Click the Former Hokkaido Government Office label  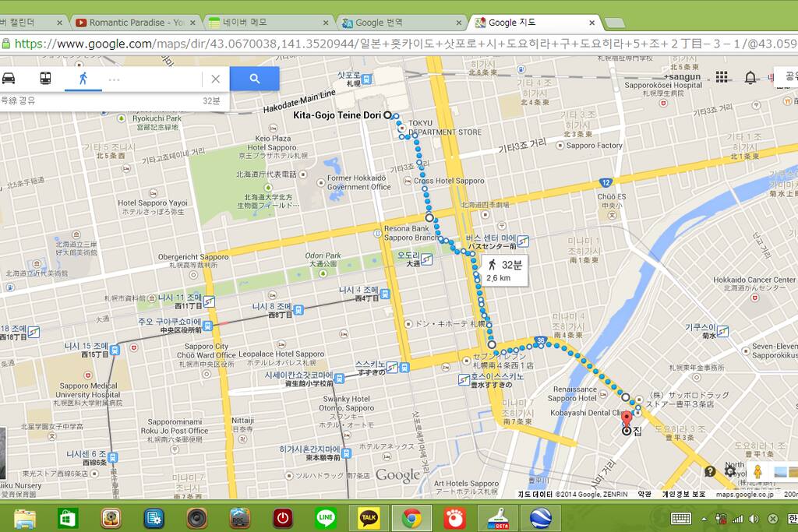point(358,182)
